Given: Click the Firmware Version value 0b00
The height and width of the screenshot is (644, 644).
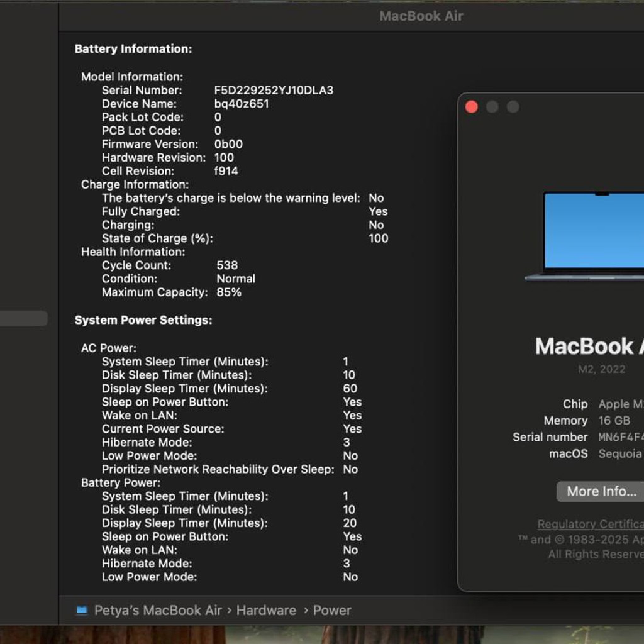Looking at the screenshot, I should point(228,144).
